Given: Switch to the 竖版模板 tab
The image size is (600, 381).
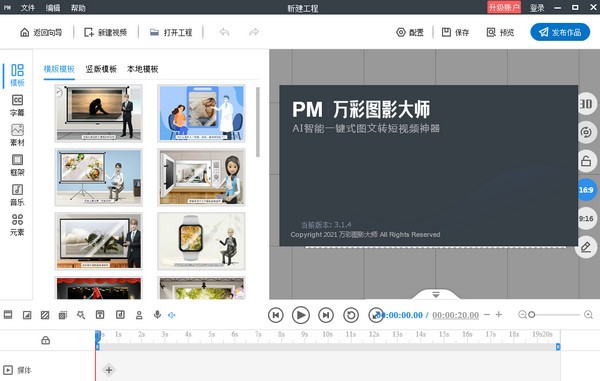Looking at the screenshot, I should [101, 69].
